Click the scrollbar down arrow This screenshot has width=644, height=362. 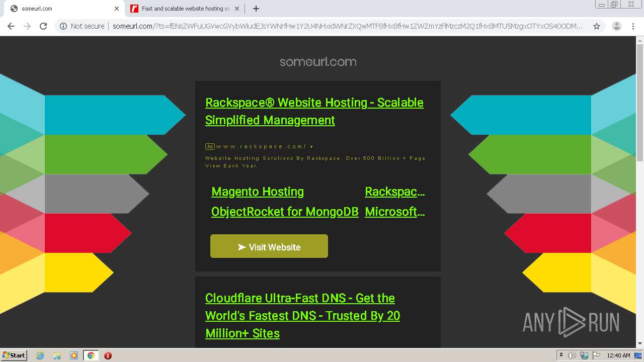tap(640, 343)
